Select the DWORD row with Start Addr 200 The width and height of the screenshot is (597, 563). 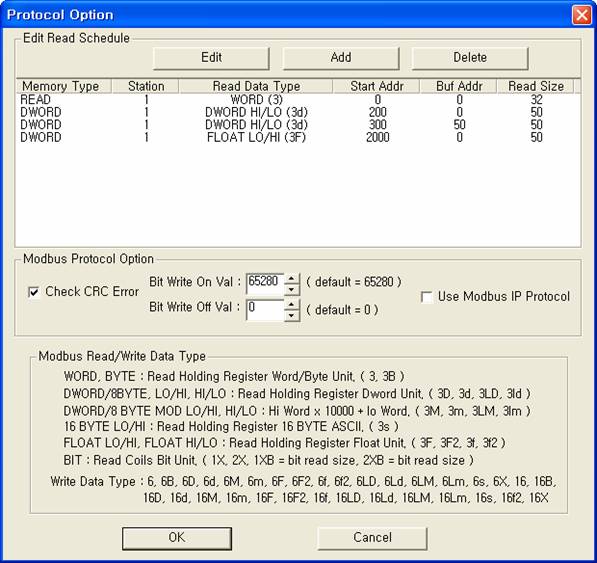[x=298, y=112]
